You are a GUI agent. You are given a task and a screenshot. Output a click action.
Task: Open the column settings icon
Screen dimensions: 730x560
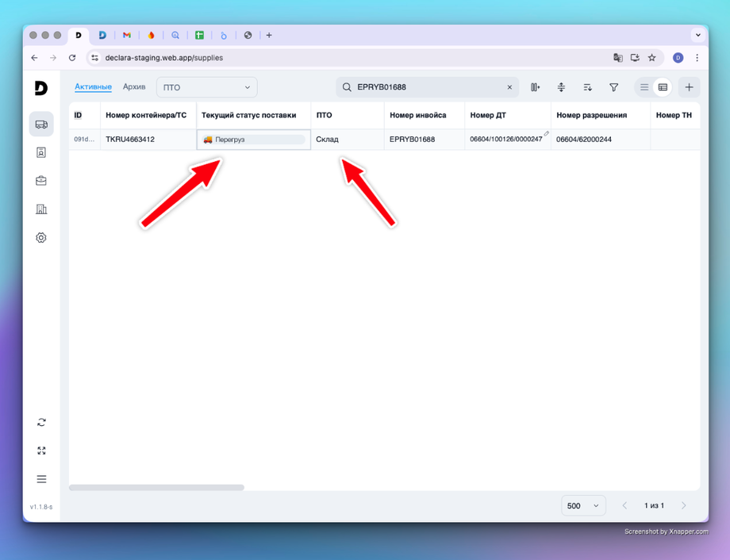pos(535,87)
